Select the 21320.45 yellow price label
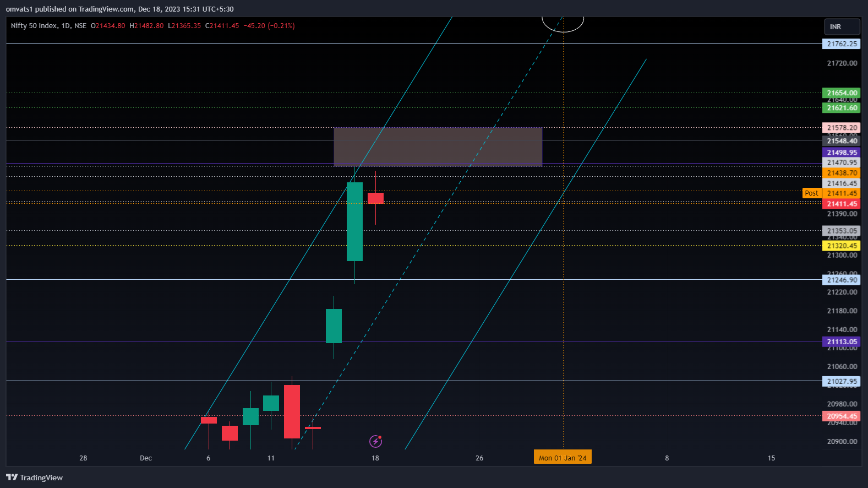 tap(842, 246)
